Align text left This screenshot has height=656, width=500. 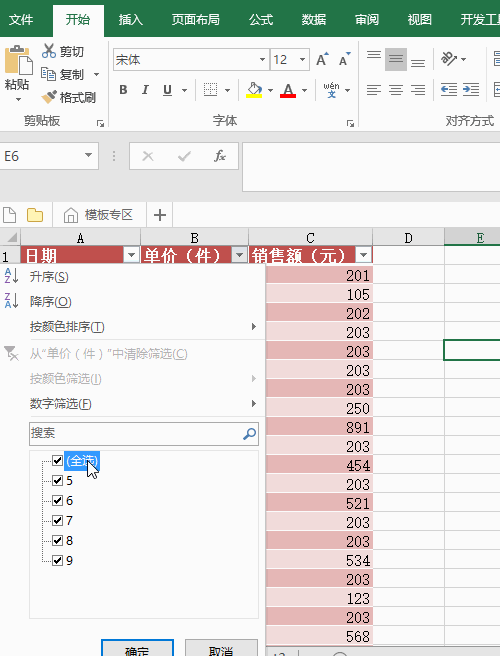374,90
